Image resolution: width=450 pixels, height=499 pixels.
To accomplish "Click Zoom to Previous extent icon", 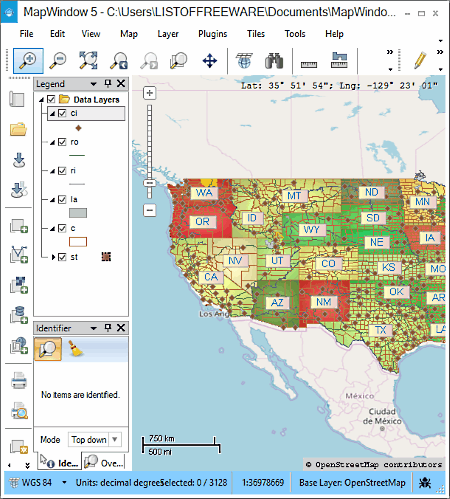I will [118, 61].
